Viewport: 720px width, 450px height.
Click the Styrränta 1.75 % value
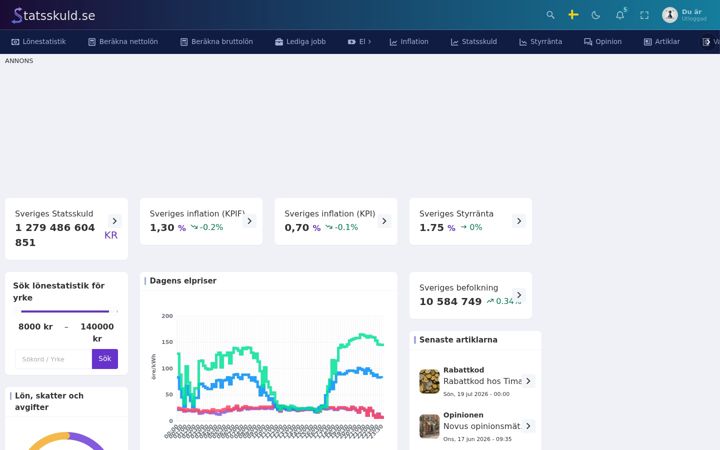point(437,228)
